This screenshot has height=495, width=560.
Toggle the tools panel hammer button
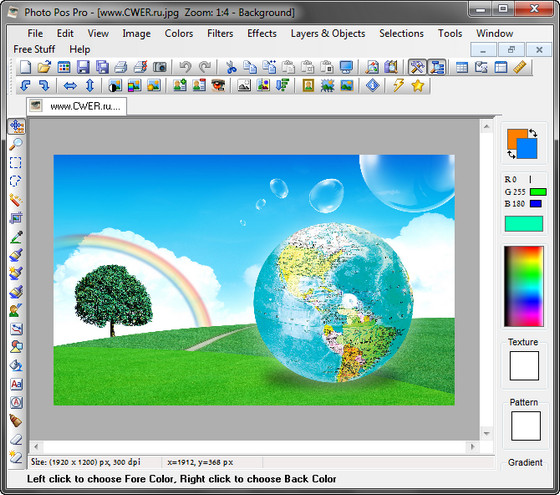(417, 67)
